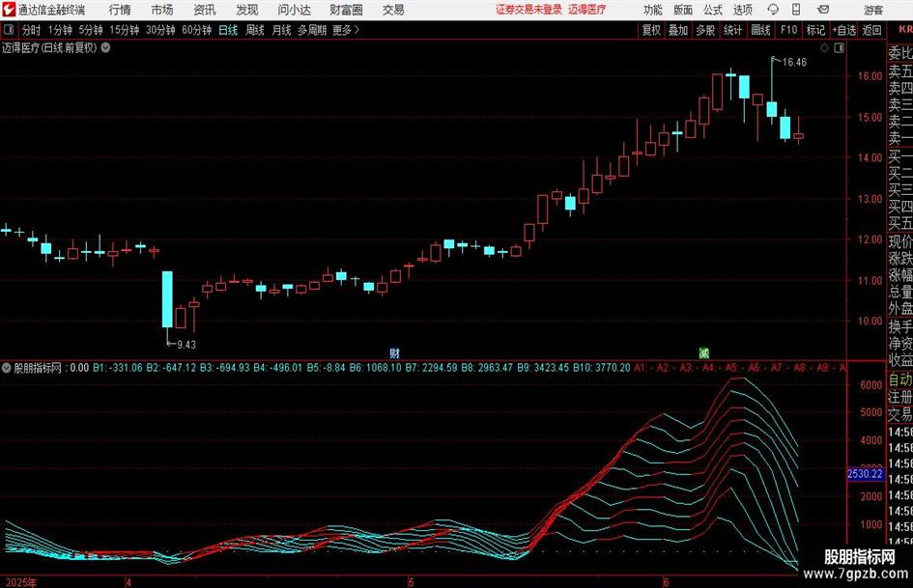The height and width of the screenshot is (588, 913).
Task: Open the 资讯 menu
Action: (205, 10)
